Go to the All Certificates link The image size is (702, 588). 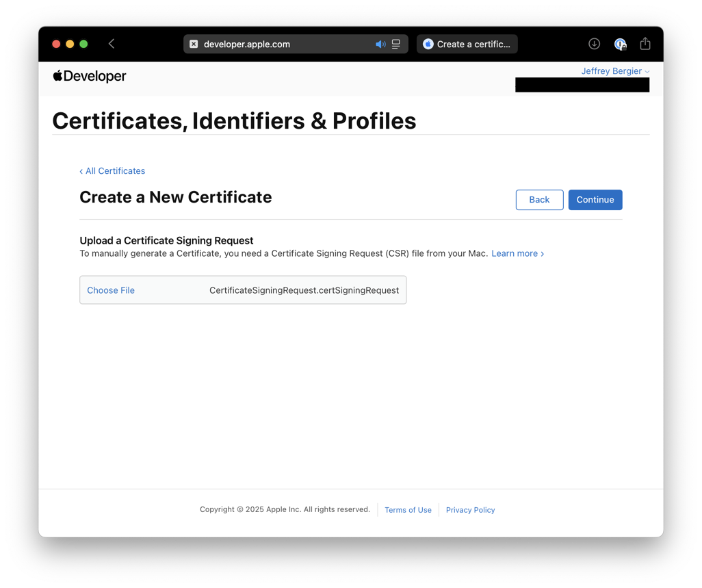112,171
